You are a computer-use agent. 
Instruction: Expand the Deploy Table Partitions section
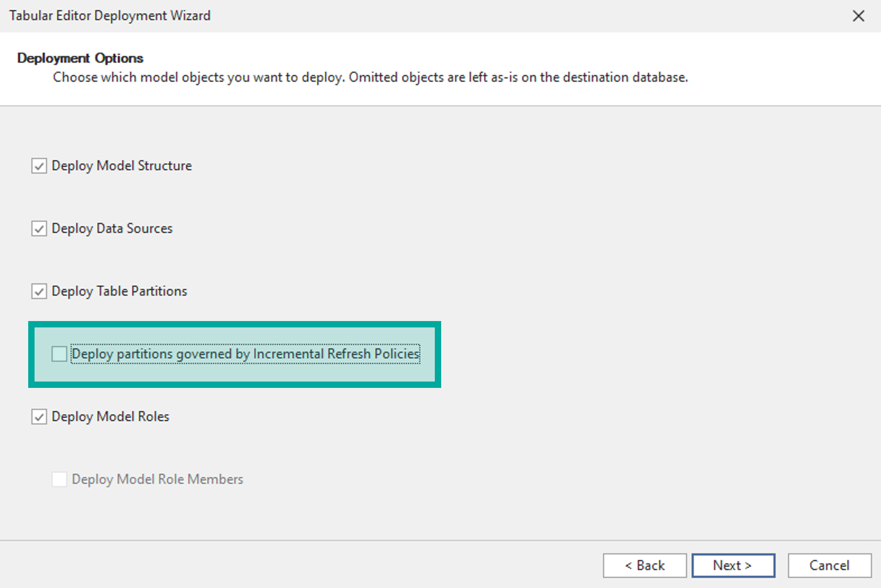click(x=40, y=291)
